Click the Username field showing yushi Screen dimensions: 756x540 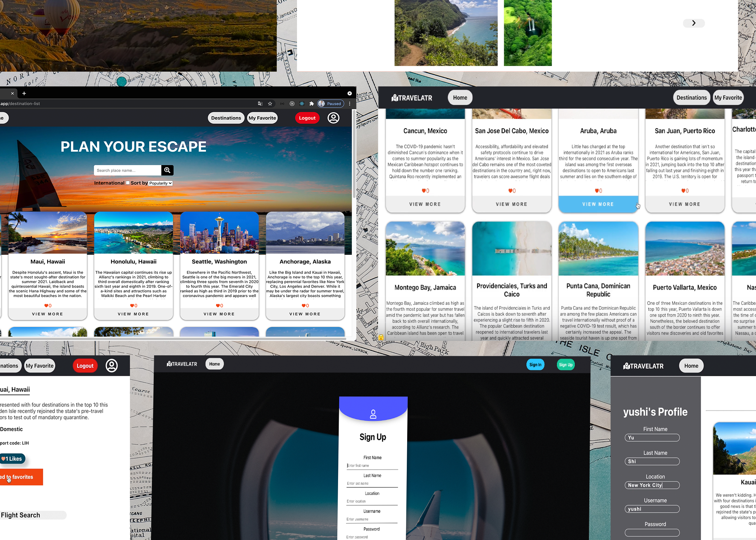pyautogui.click(x=652, y=509)
